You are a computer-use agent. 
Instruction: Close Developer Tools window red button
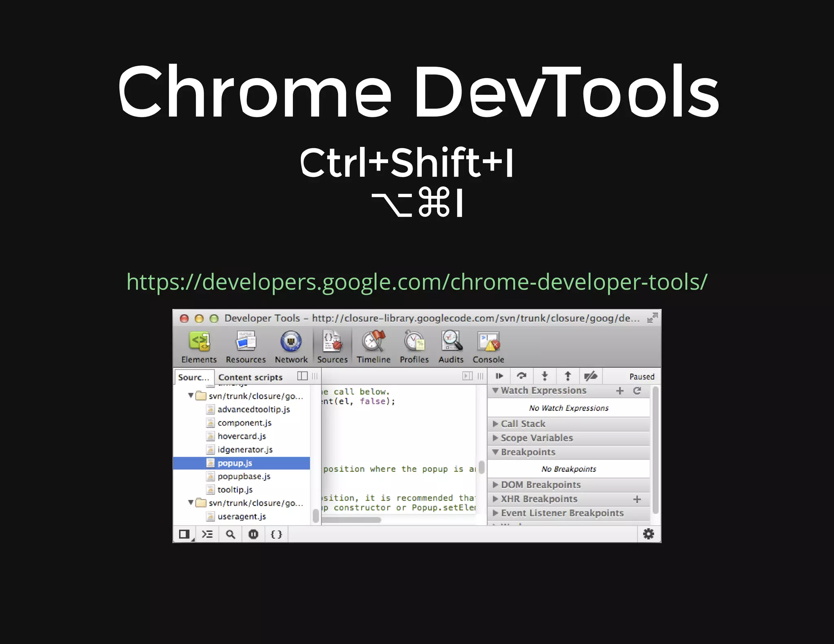(184, 318)
